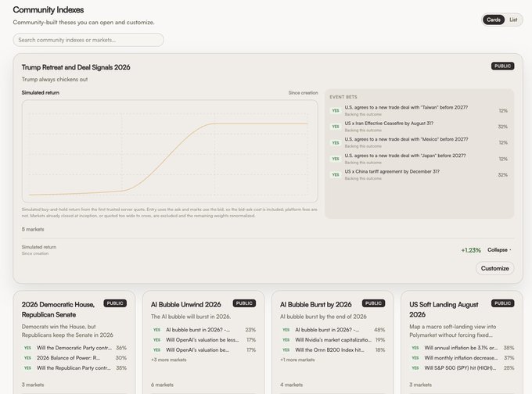Click the 5 markets count label
The height and width of the screenshot is (394, 532).
click(x=33, y=229)
